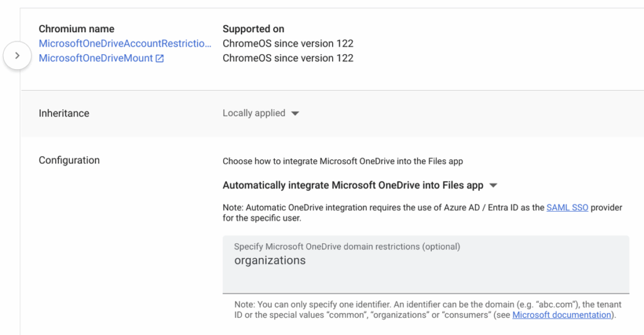
Task: Expand the side panel with the chevron button
Action: pos(17,55)
